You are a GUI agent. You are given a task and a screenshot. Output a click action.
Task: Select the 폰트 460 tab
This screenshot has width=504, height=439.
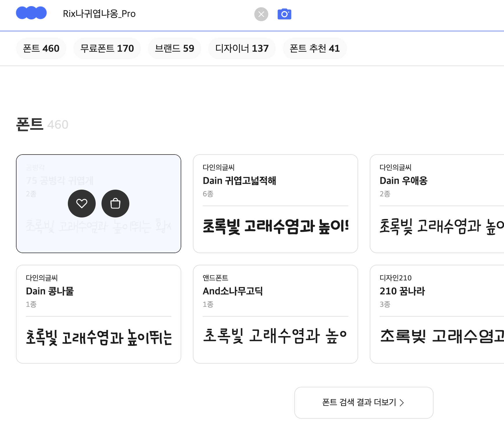click(41, 48)
